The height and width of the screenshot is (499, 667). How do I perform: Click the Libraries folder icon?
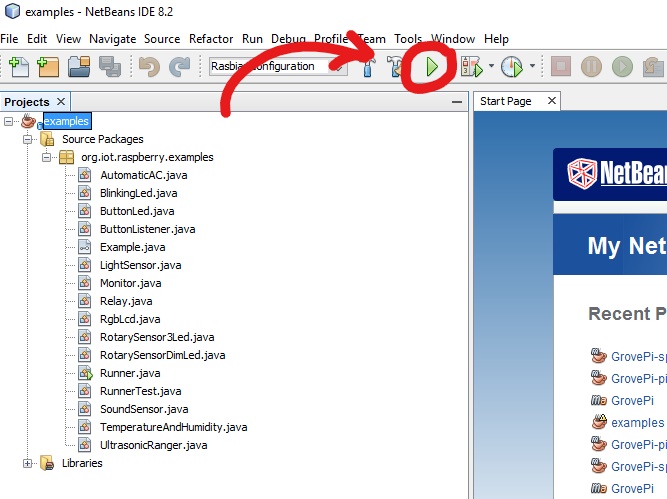coord(47,463)
